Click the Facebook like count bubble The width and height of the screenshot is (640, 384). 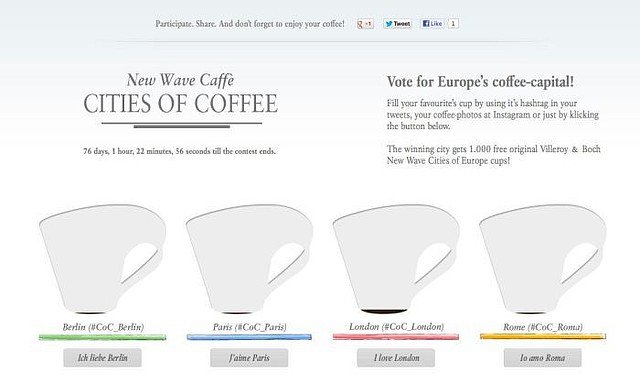pyautogui.click(x=453, y=24)
